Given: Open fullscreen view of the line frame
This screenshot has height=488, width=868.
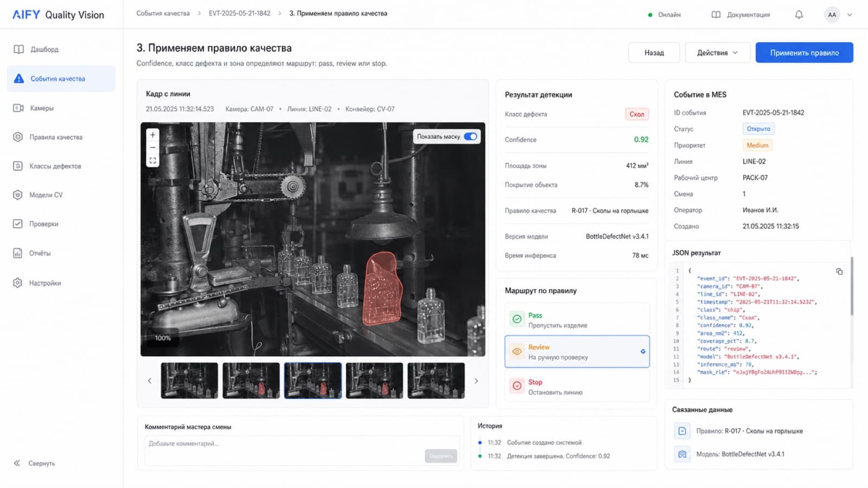Looking at the screenshot, I should click(x=153, y=160).
